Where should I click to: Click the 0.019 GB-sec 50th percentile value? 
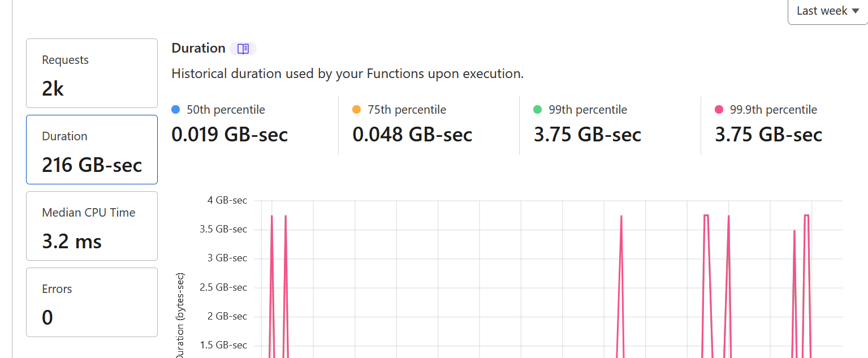tap(230, 135)
